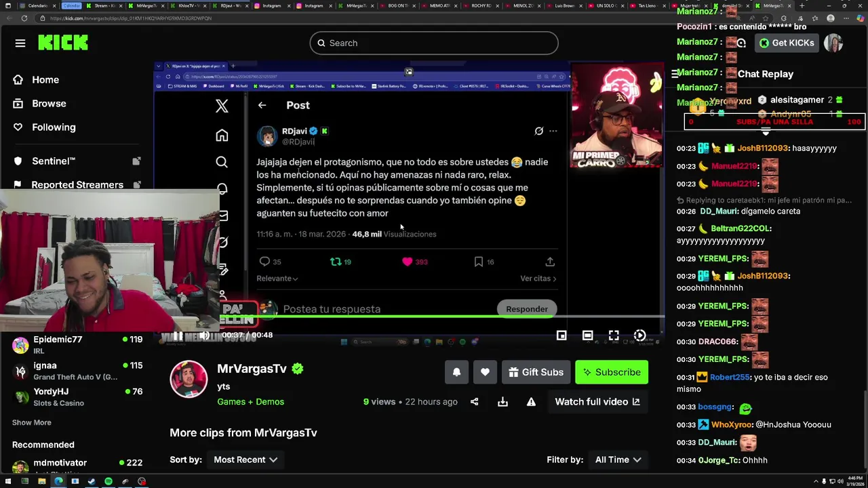
Task: Click external-link icon beside Reported Streamers
Action: click(x=136, y=184)
